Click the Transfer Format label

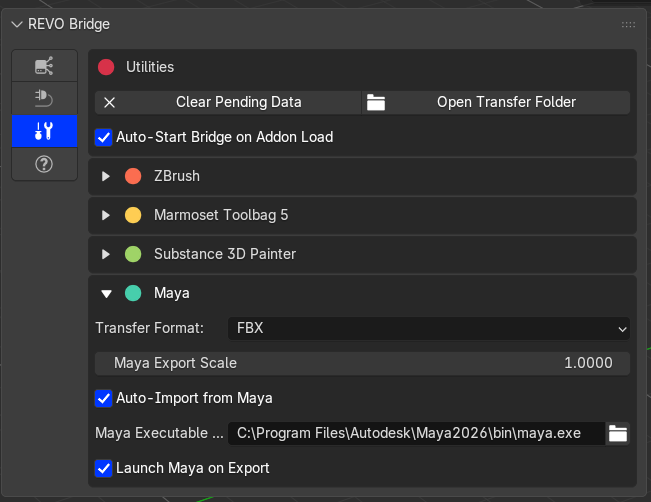[149, 328]
